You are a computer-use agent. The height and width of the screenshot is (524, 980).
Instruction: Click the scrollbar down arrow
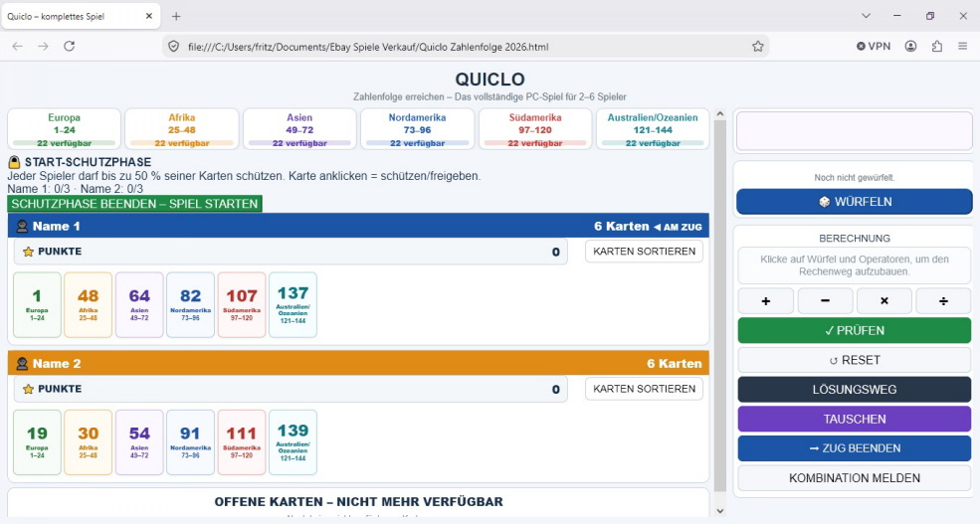[719, 511]
